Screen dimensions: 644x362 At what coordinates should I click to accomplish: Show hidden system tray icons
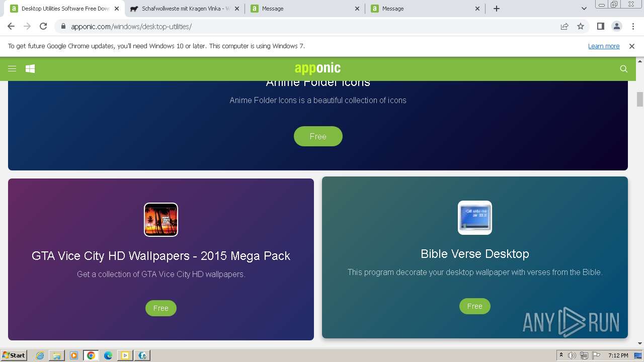click(x=561, y=355)
